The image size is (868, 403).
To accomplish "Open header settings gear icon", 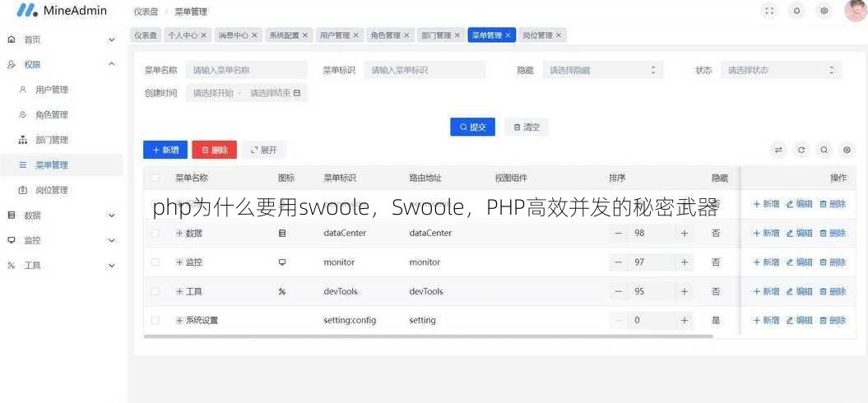I will pos(824,11).
